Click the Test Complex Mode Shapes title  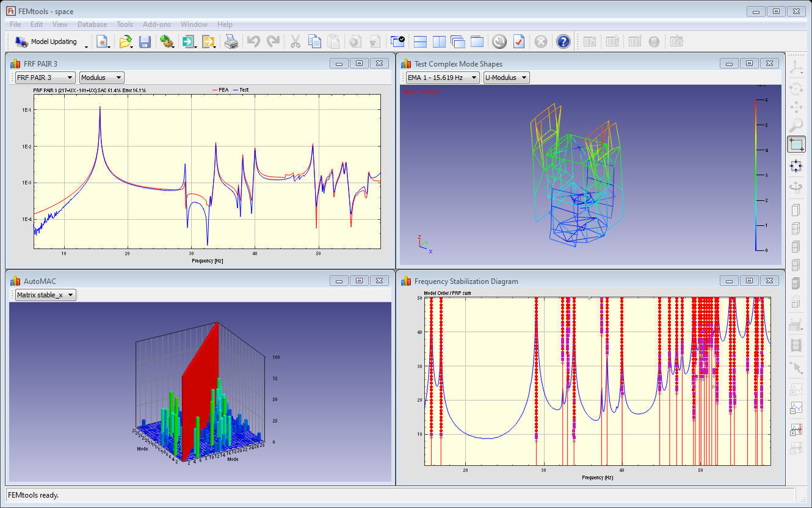[459, 64]
